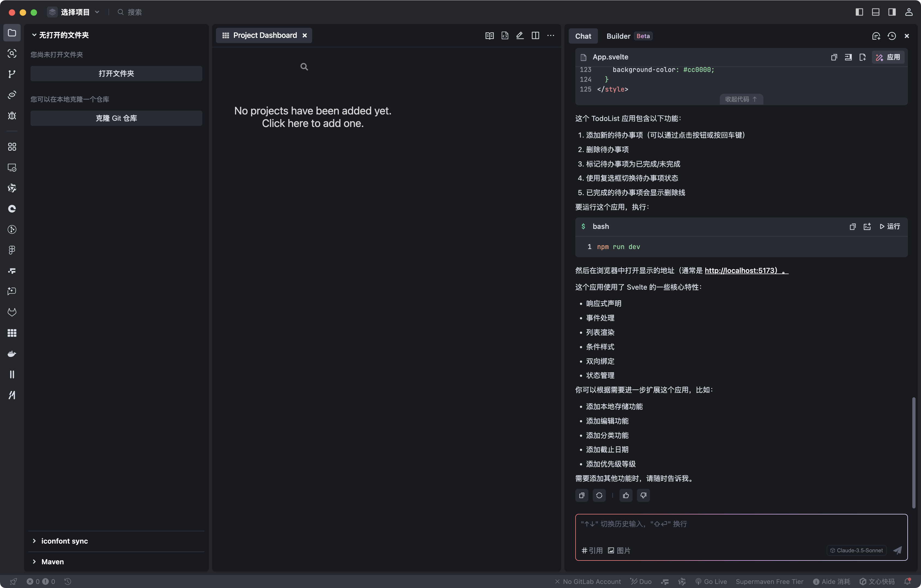Open the Extensions sidebar icon
This screenshot has width=921, height=588.
[x=12, y=147]
